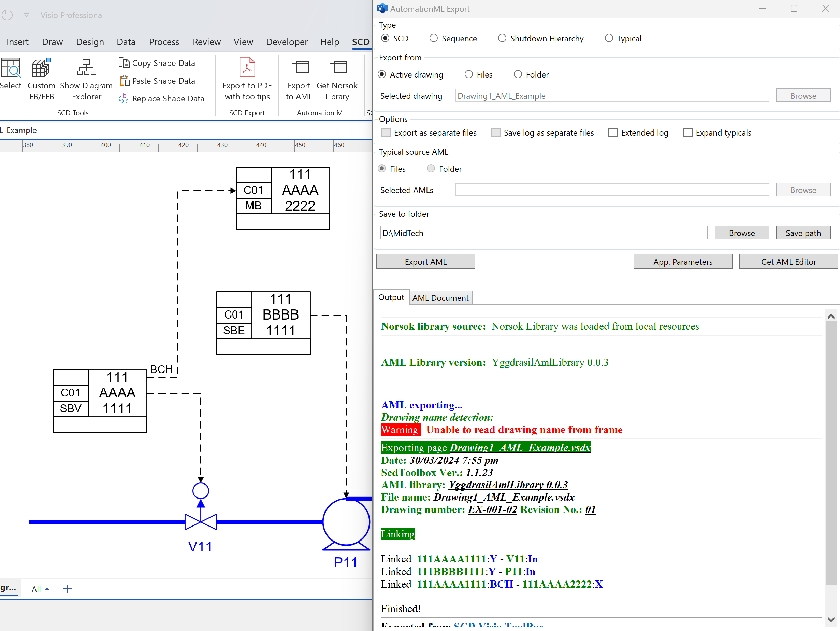Enable Extended log checkbox
840x631 pixels.
[613, 133]
